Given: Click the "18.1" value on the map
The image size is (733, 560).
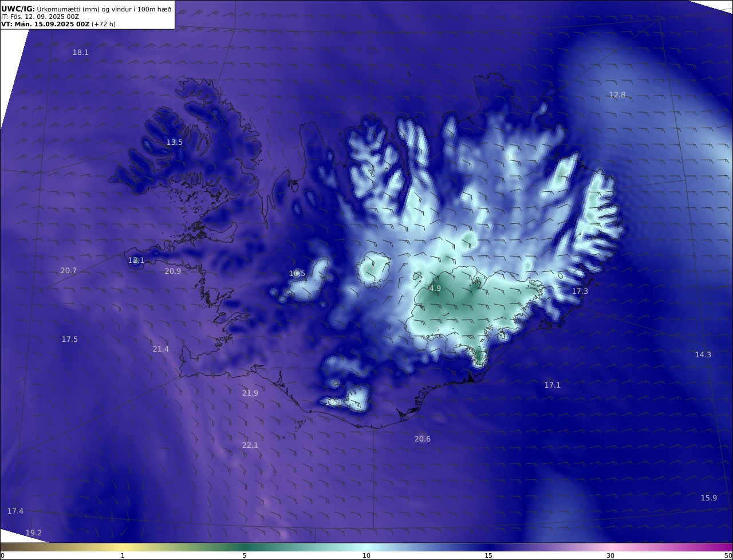Looking at the screenshot, I should tap(81, 53).
